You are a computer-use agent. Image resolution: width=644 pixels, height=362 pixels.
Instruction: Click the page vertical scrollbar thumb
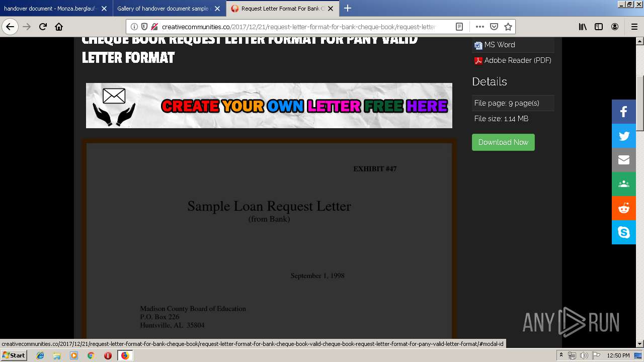click(640, 103)
